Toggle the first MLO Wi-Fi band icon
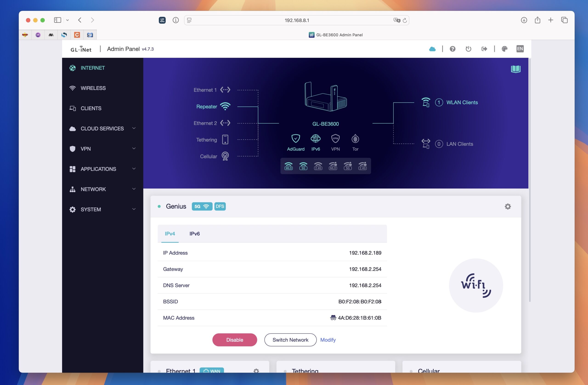This screenshot has height=385, width=588. [288, 166]
